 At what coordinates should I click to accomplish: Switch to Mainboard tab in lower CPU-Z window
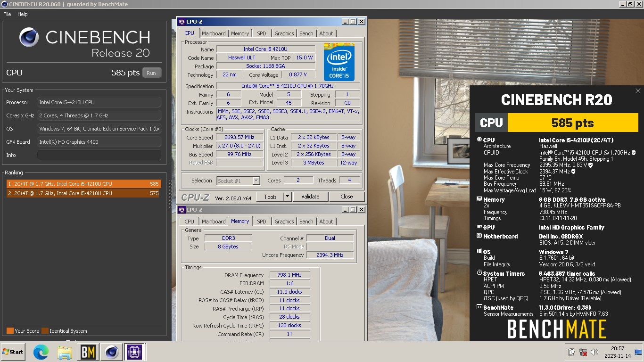point(214,222)
